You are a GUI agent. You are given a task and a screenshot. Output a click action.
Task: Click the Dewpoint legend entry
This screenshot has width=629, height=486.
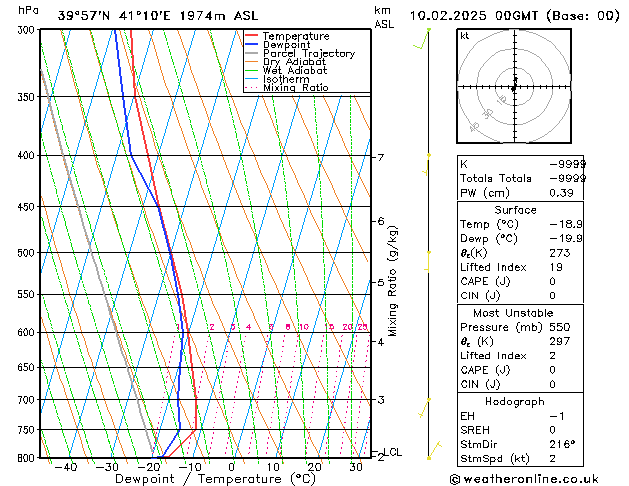click(278, 45)
